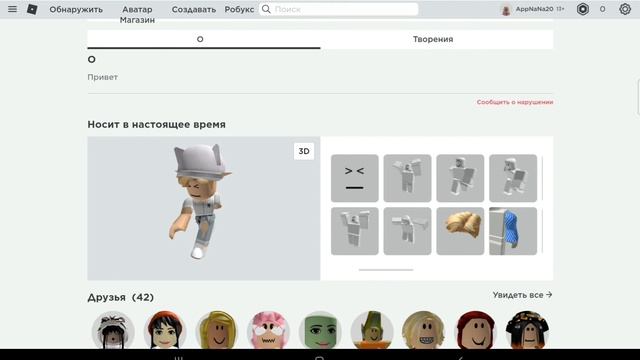
Task: Open the Создавать menu item
Action: point(193,9)
